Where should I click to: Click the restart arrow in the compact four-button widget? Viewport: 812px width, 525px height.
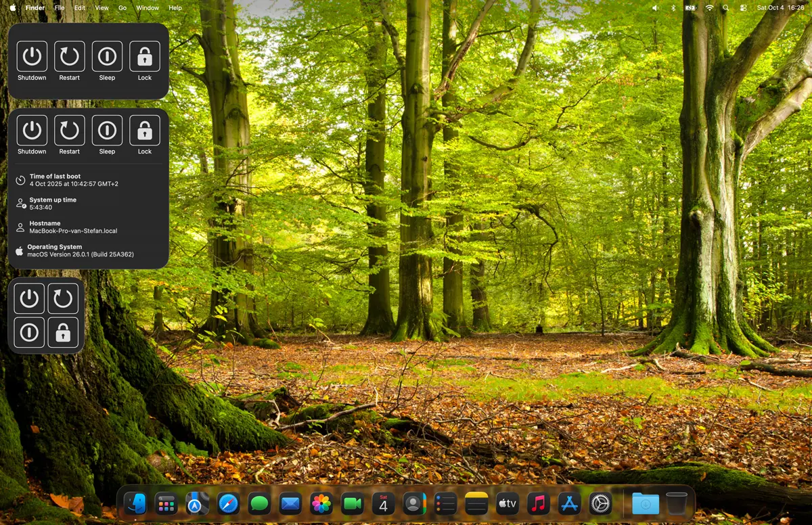63,298
